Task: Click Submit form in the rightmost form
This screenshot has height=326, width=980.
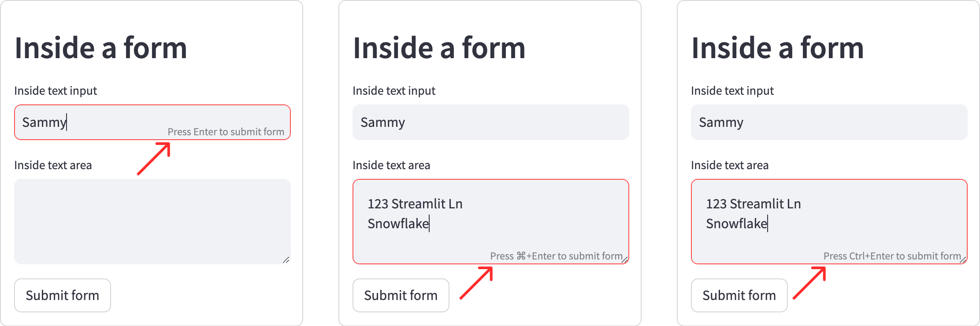Action: coord(739,295)
